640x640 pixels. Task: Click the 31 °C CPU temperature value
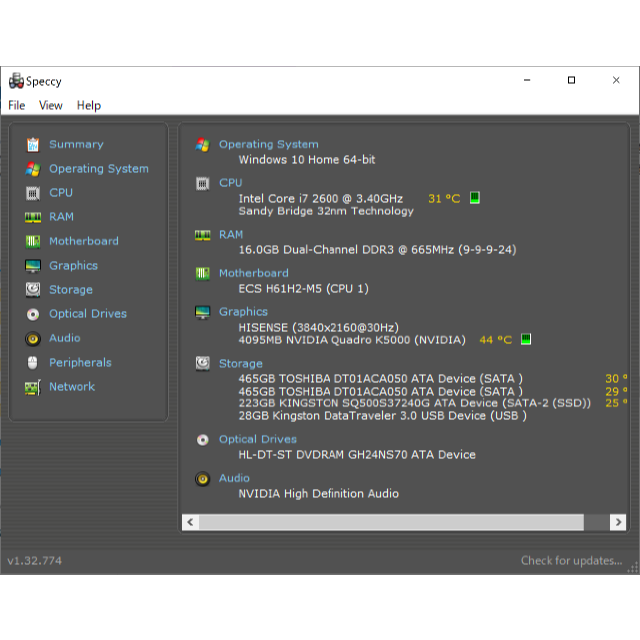(x=444, y=199)
